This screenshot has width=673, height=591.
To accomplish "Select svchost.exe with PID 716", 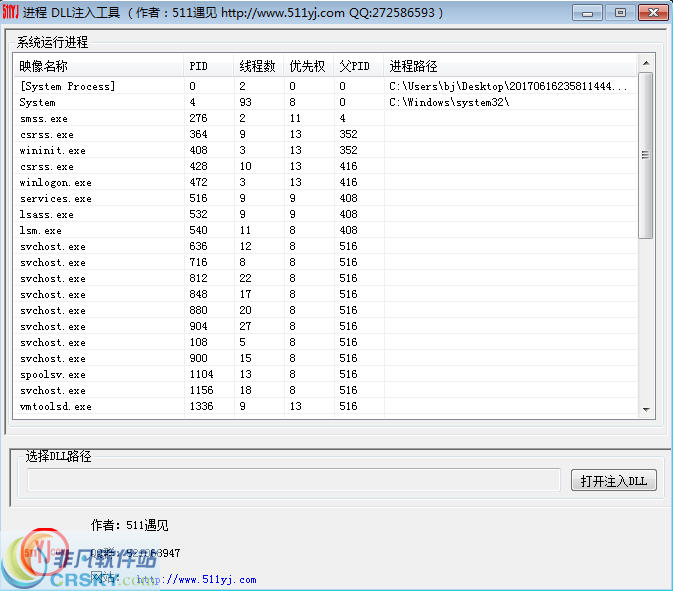I will pos(325,262).
